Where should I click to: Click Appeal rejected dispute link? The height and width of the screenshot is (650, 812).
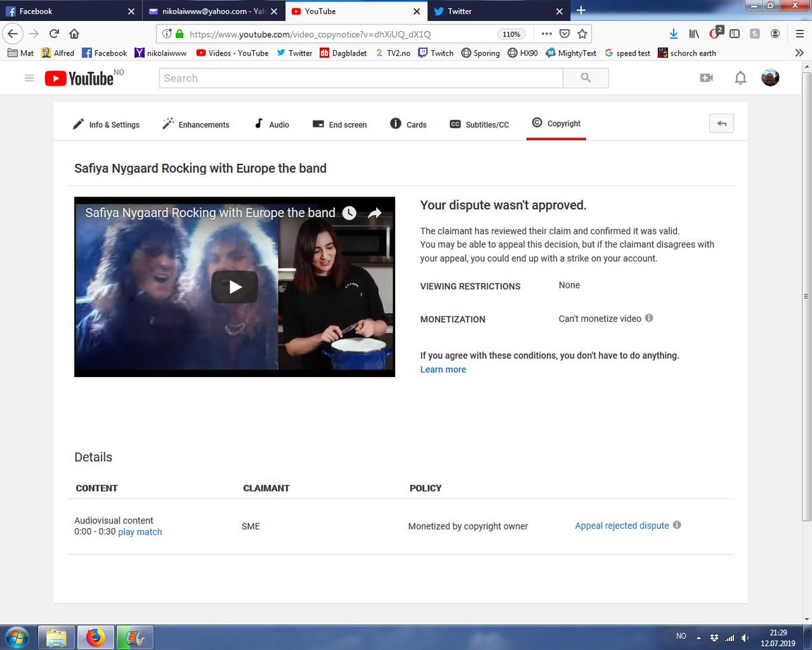click(622, 525)
